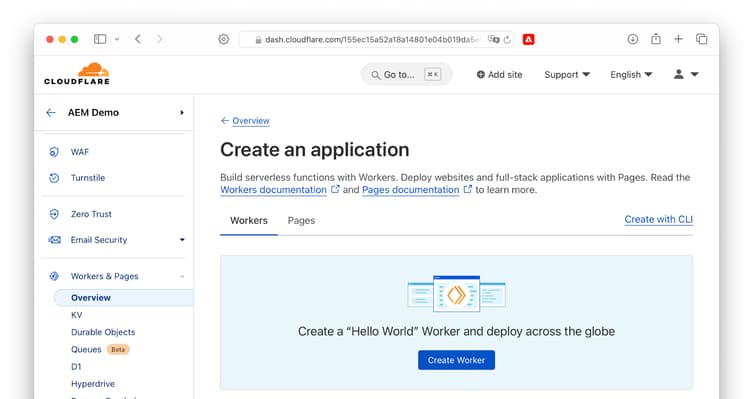Open the Go to... search box
Image resolution: width=750 pixels, height=399 pixels.
(x=407, y=75)
